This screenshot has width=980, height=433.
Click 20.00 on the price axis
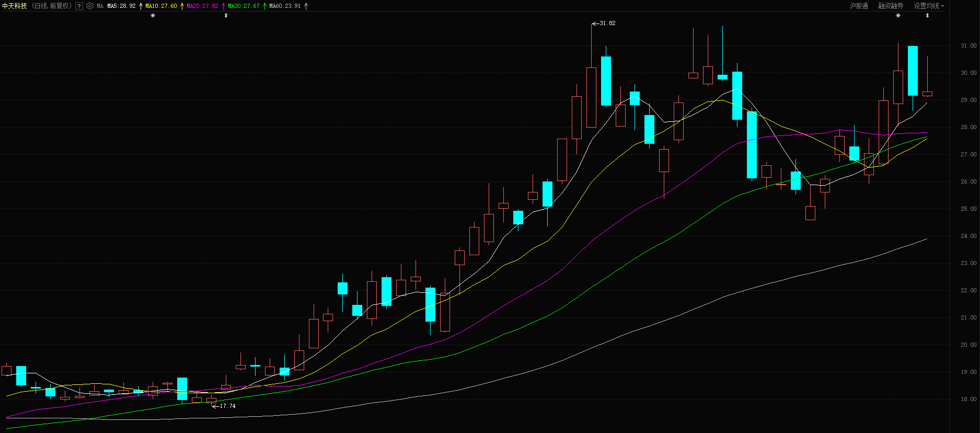(x=969, y=345)
